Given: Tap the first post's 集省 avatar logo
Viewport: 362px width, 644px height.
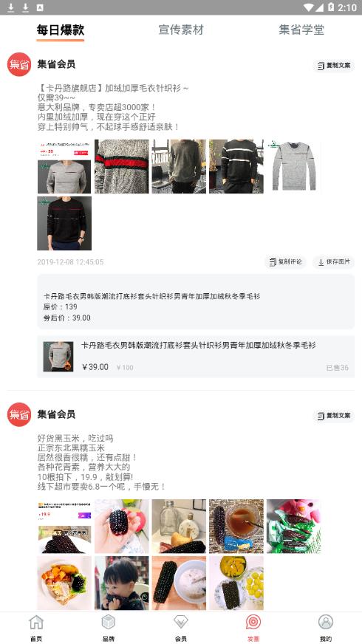Looking at the screenshot, I should pos(19,64).
